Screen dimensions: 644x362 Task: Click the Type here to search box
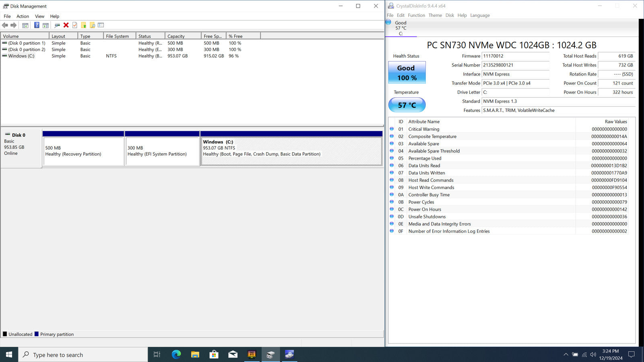[83, 354]
